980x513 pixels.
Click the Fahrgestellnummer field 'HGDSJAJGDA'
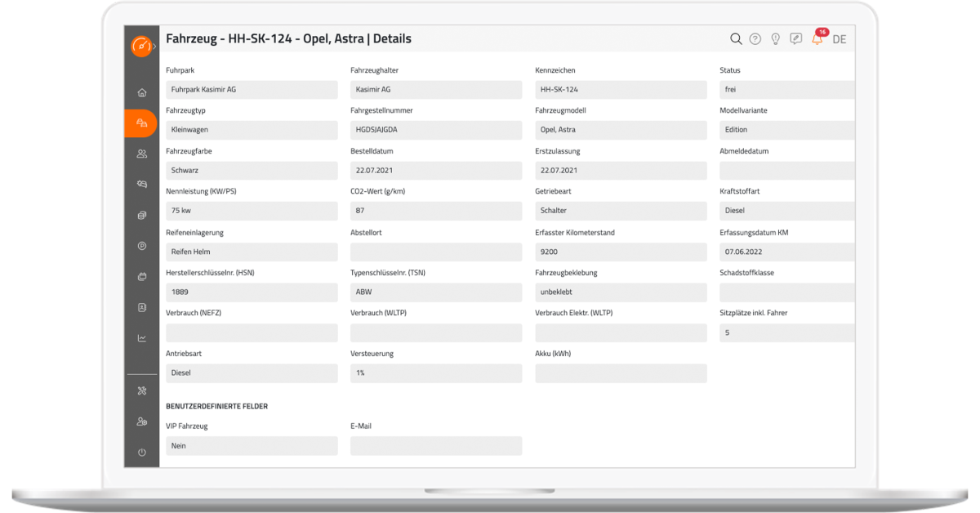coord(436,130)
